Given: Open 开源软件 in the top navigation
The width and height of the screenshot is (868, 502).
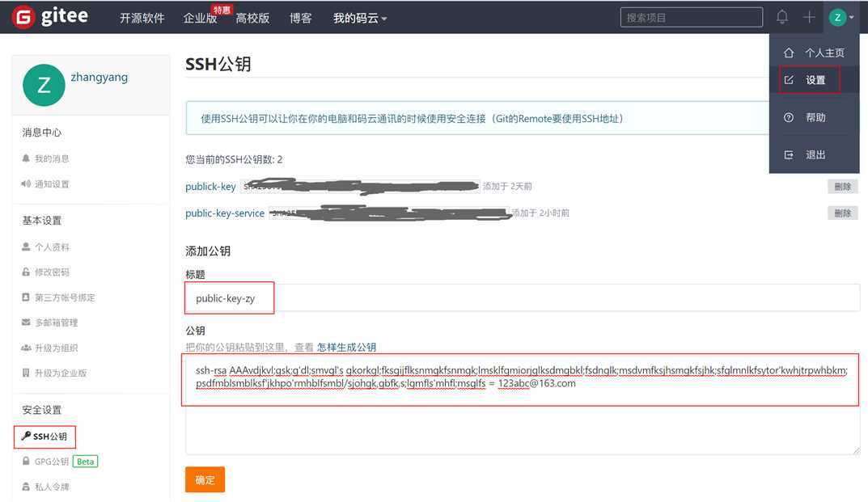Looking at the screenshot, I should pyautogui.click(x=142, y=19).
